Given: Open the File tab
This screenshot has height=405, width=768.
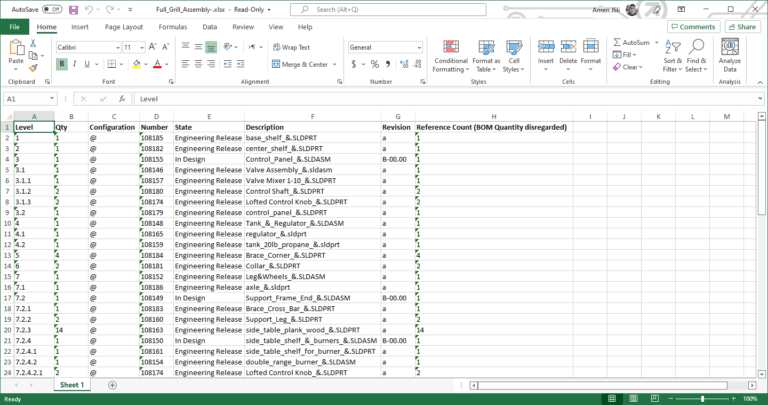Looking at the screenshot, I should point(15,27).
